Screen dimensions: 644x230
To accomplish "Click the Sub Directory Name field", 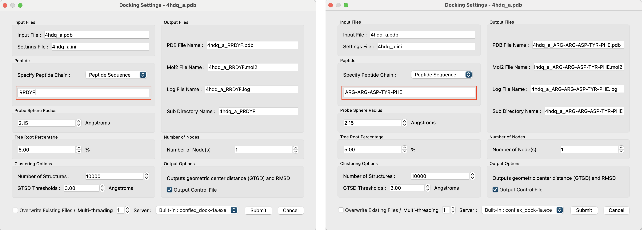I will coord(258,111).
